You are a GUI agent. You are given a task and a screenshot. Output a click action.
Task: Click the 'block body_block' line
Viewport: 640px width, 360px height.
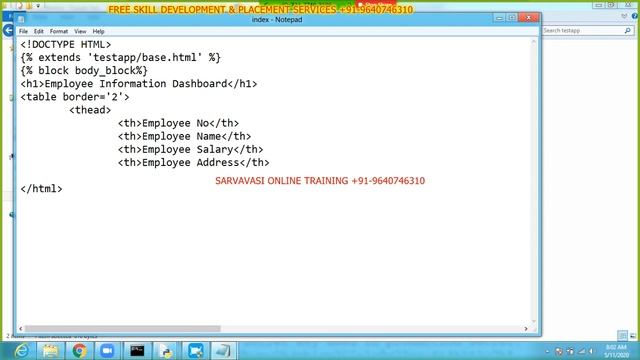[84, 71]
